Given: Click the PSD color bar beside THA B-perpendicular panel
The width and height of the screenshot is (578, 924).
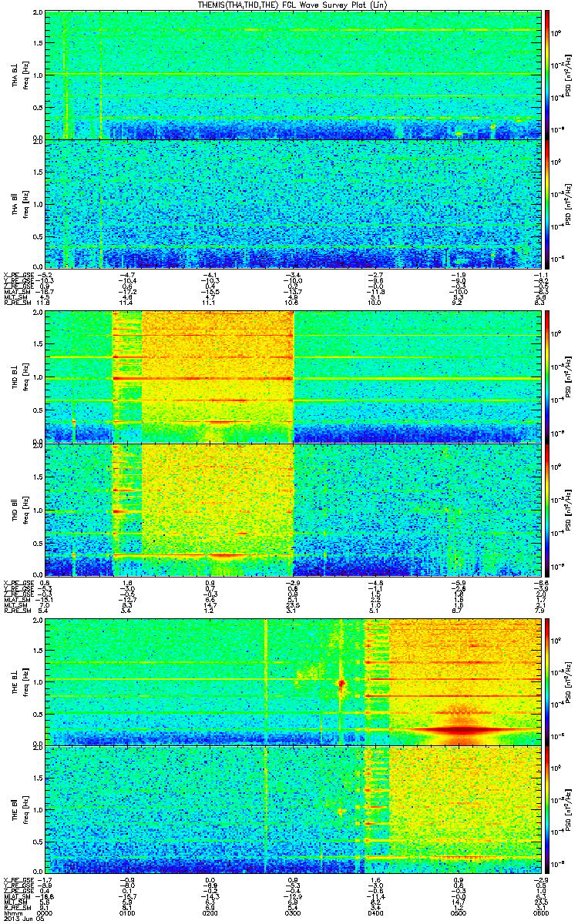Looking at the screenshot, I should coord(547,75).
